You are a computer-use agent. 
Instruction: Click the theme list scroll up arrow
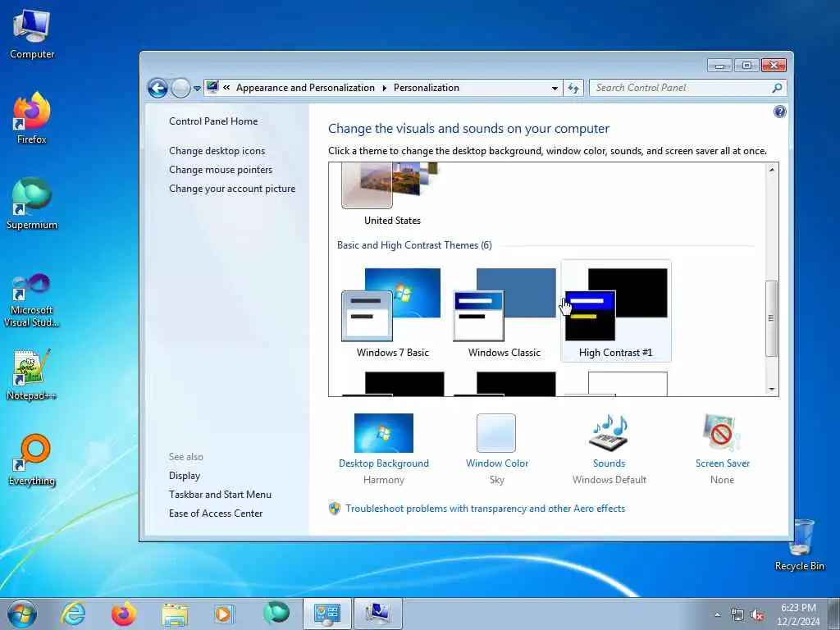771,170
